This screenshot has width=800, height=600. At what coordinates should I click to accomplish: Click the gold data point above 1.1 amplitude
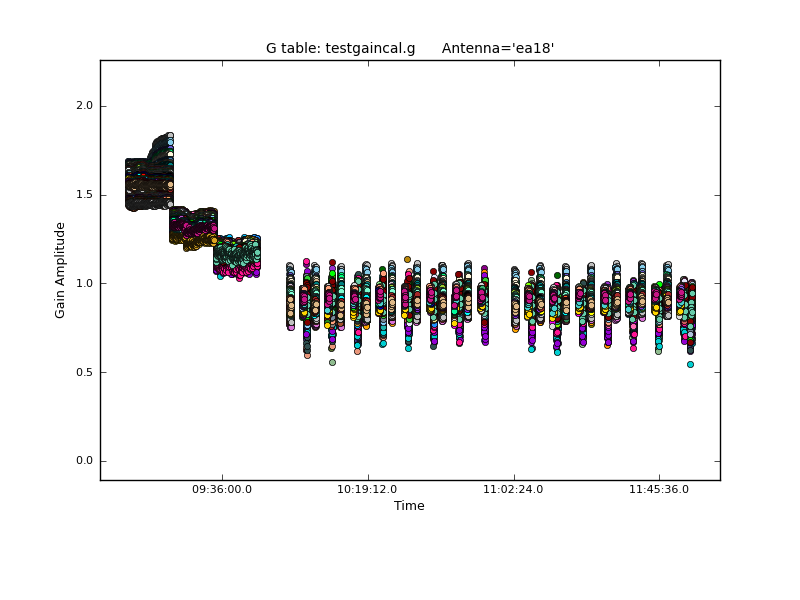(x=407, y=259)
